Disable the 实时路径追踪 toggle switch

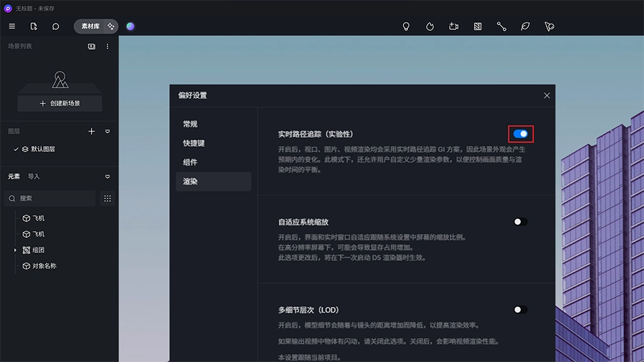pos(521,134)
